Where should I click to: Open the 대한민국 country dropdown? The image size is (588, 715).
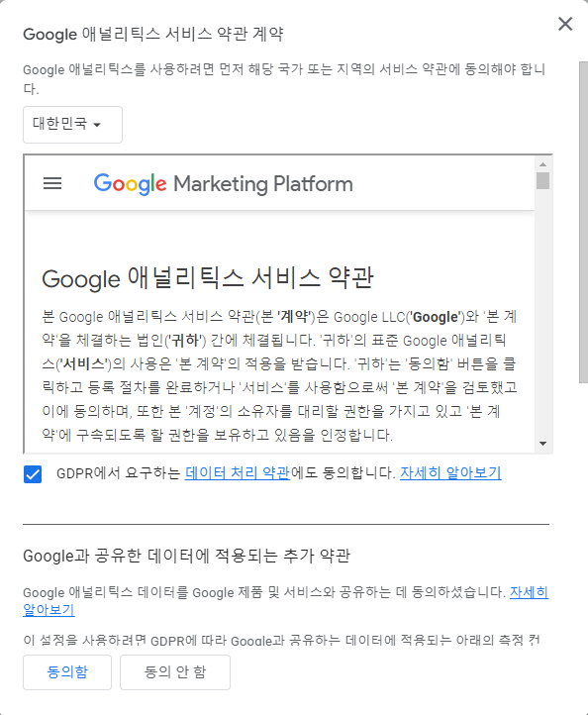pos(72,125)
